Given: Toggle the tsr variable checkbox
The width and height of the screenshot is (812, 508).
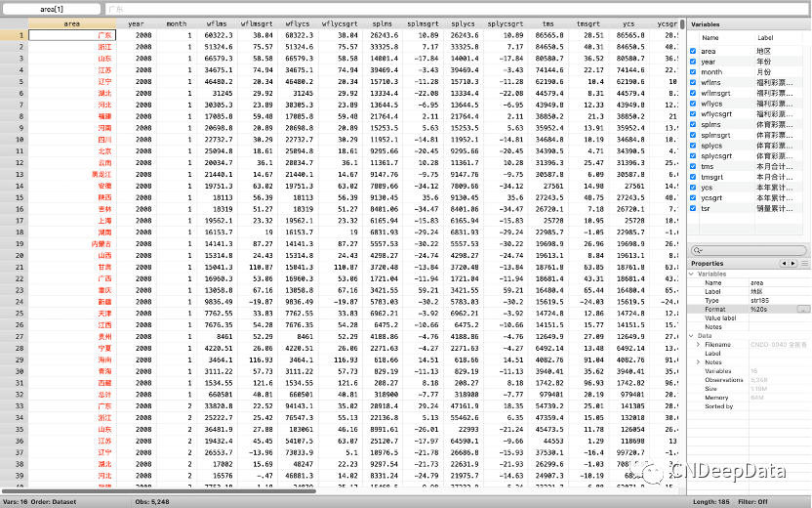Looking at the screenshot, I should click(x=693, y=208).
